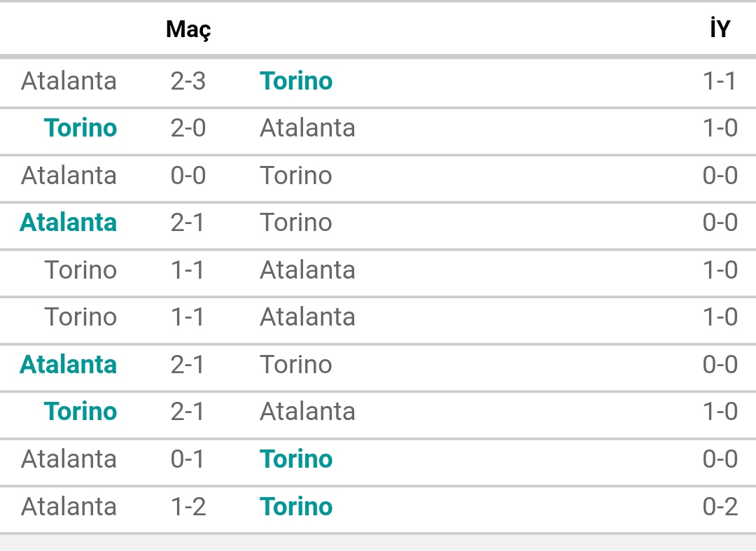756x551 pixels.
Task: Select the 1-2 score in the last row
Action: click(x=188, y=507)
